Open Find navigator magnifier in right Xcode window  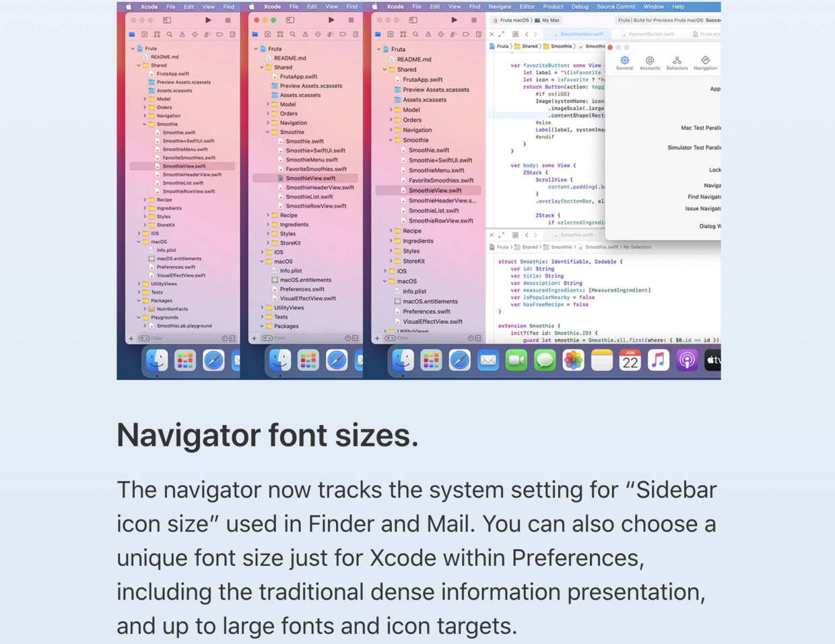(x=415, y=34)
